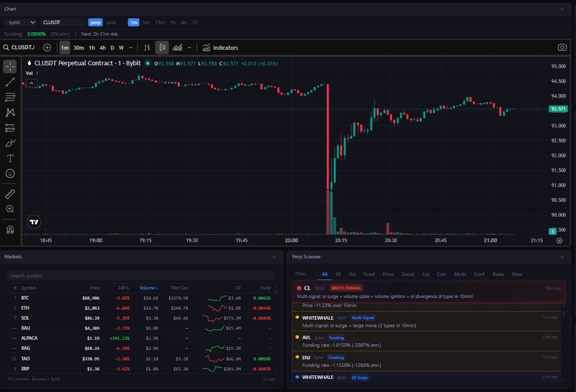576x392 pixels.
Task: Click the Markets table scrollbar
Action: [276, 292]
